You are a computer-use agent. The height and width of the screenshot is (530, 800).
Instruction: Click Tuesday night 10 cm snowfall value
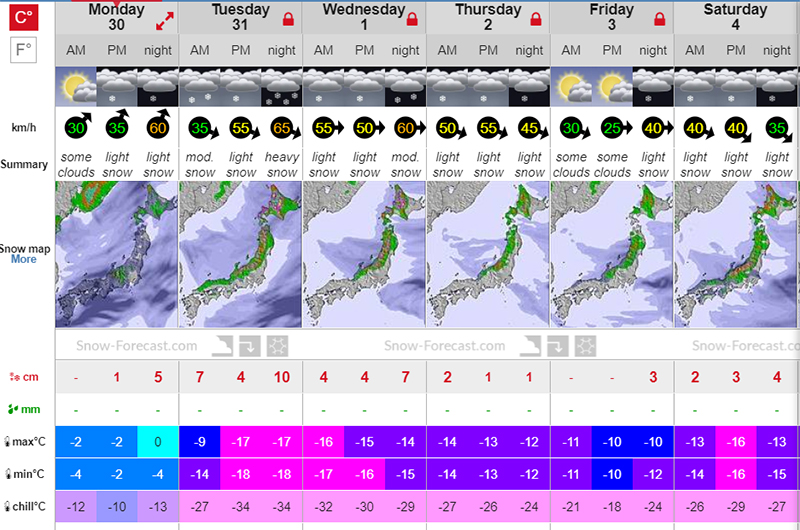click(x=282, y=377)
